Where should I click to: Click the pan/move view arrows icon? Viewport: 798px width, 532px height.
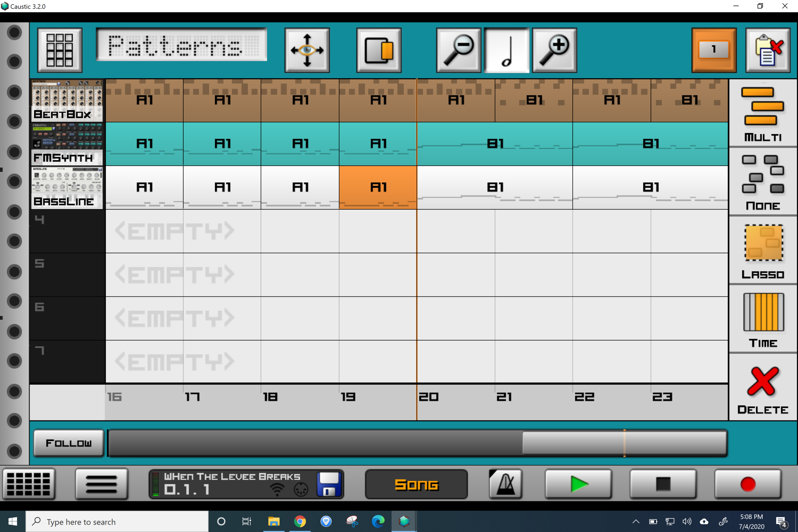click(x=307, y=50)
